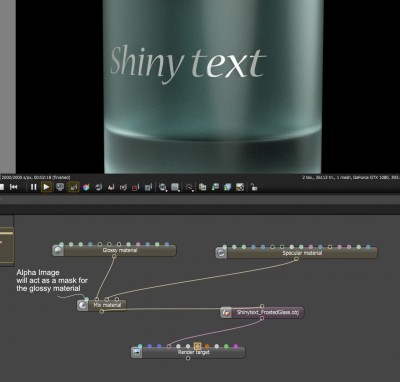Click the circular arrow reset-view icon
The width and height of the screenshot is (400, 382).
(98, 187)
